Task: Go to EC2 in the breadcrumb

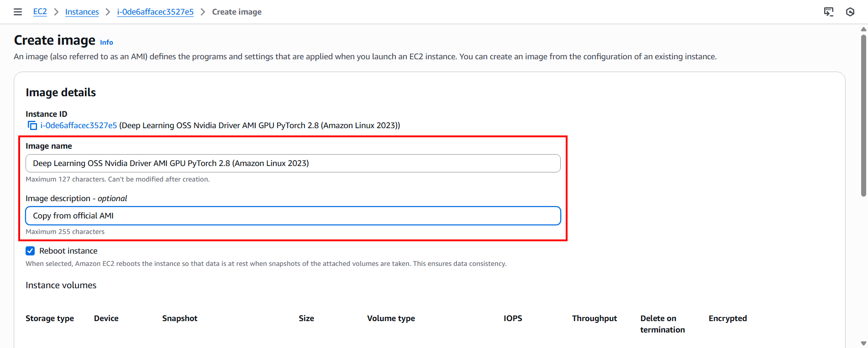Action: pyautogui.click(x=40, y=12)
